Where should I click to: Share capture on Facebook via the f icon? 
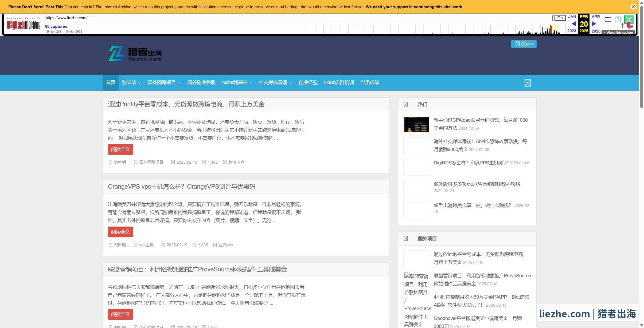[622, 26]
